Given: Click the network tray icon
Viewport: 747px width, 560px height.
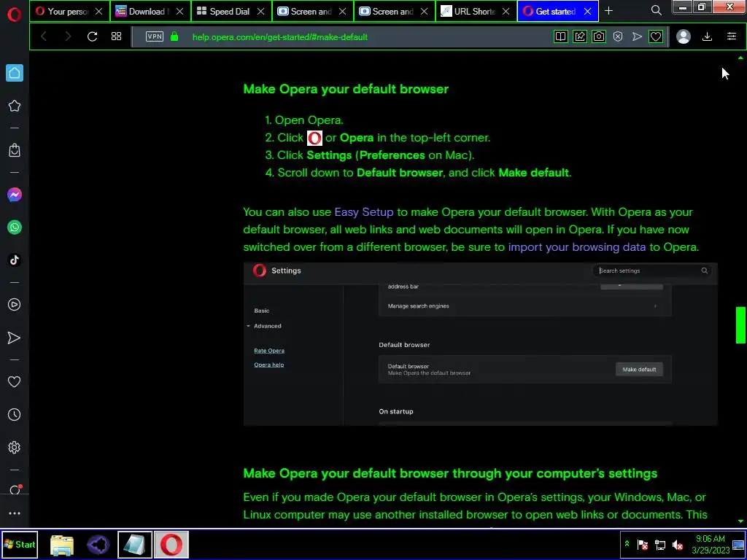Looking at the screenshot, I should [660, 545].
